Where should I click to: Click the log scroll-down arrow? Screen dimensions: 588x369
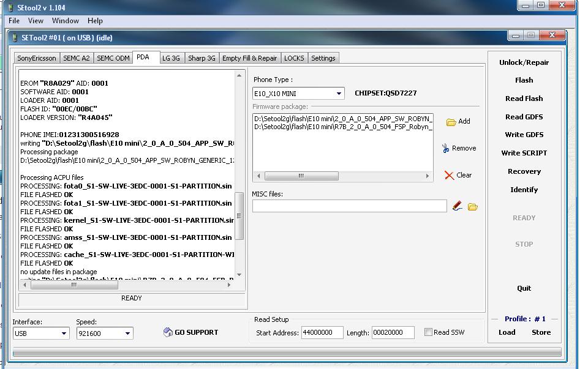tap(239, 275)
